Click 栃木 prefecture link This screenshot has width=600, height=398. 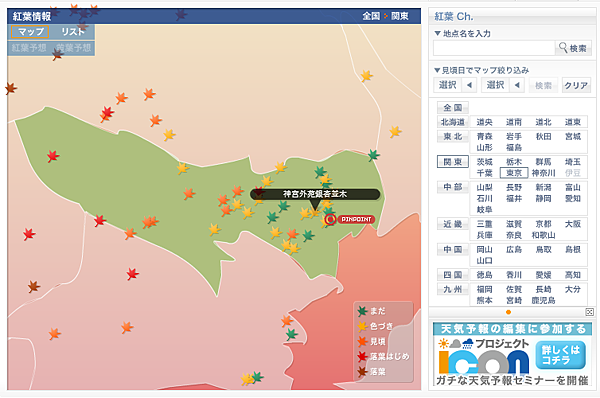(x=514, y=162)
